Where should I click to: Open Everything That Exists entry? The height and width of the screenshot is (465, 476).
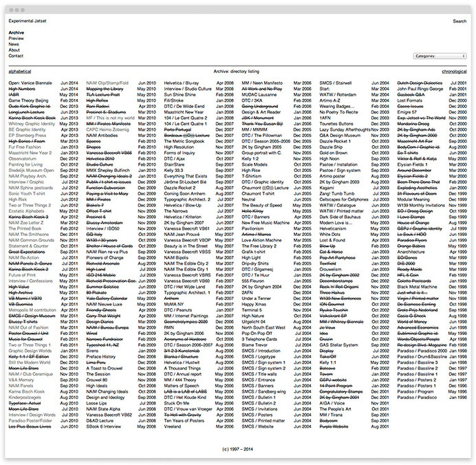[186, 176]
